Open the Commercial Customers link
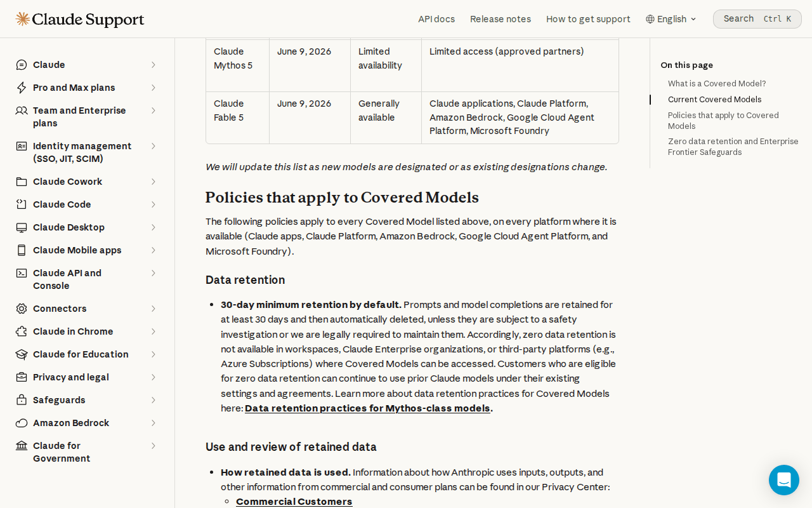Screen dimensions: 812x508 click(x=294, y=502)
